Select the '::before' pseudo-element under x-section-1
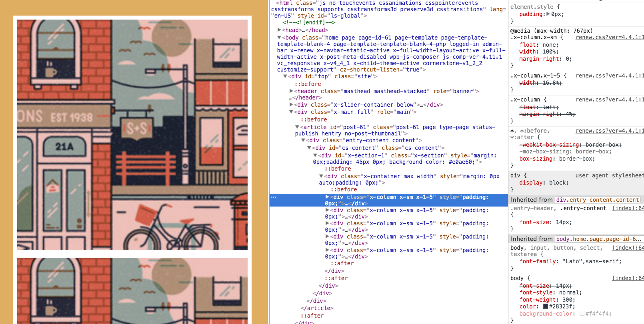The height and width of the screenshot is (324, 644). pos(338,169)
